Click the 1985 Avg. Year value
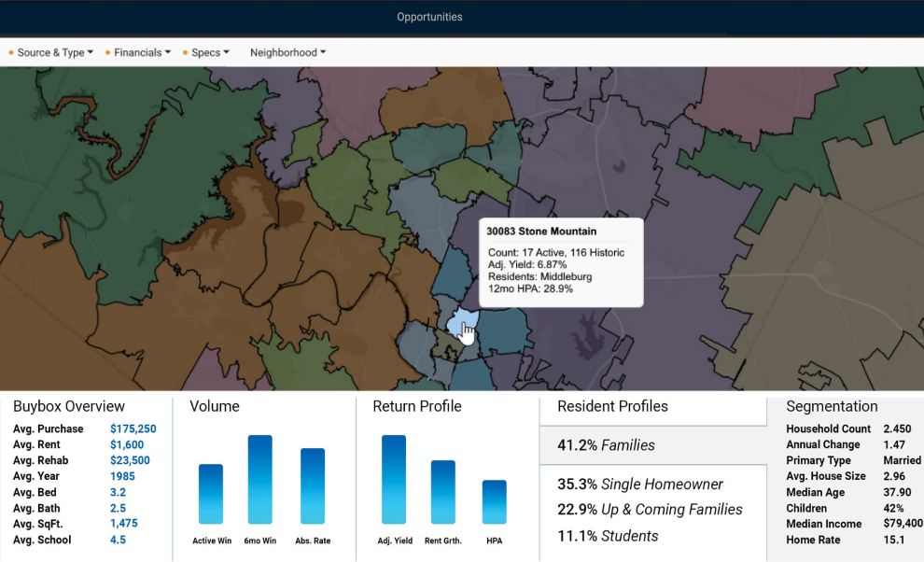 [x=122, y=476]
